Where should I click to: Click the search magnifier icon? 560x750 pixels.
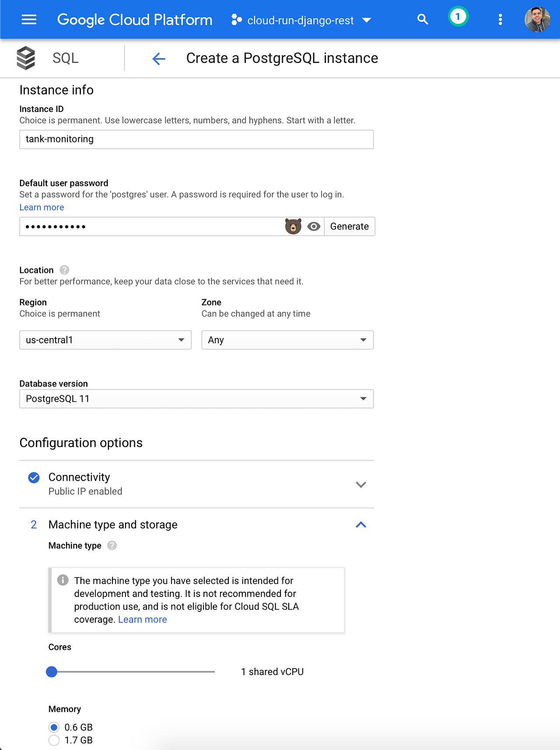coord(422,19)
